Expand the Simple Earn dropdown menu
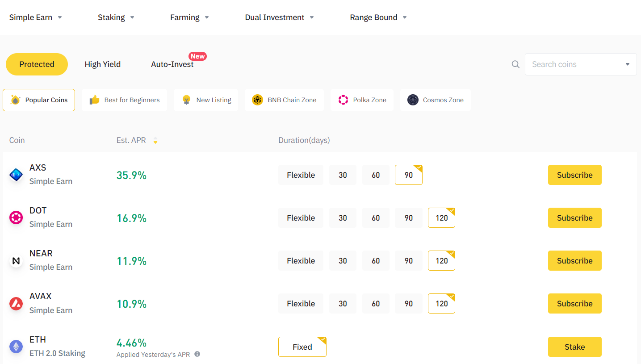This screenshot has height=364, width=641. pyautogui.click(x=36, y=17)
